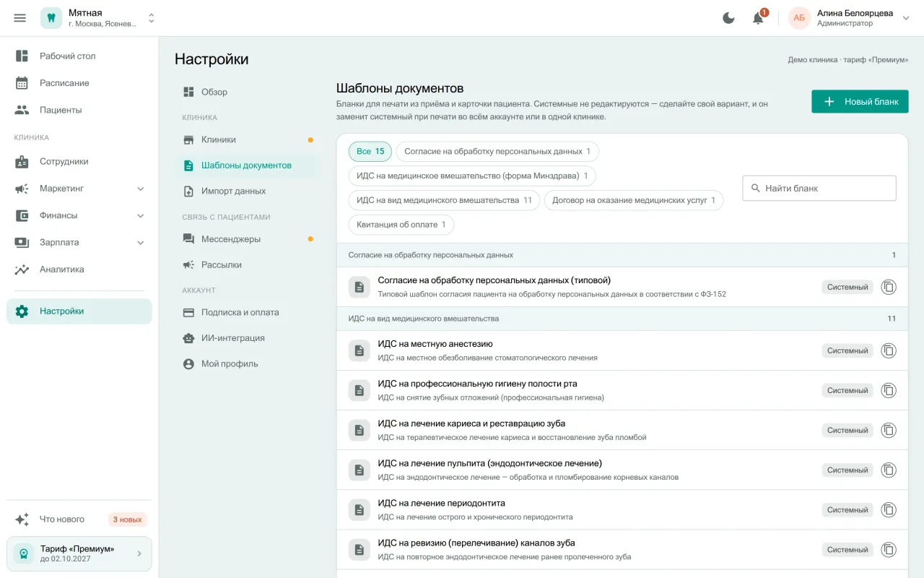Screen dimensions: 924x578
Task: Open Что нового updates
Action: tap(79, 519)
